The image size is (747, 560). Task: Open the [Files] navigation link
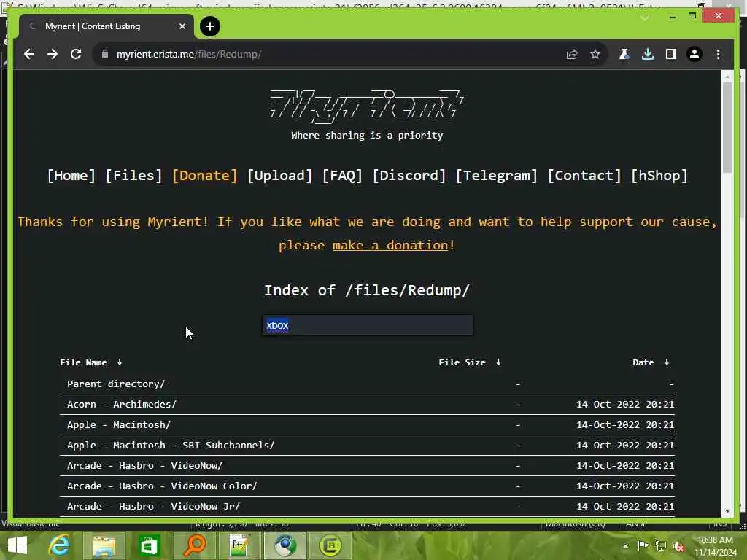[x=133, y=175]
